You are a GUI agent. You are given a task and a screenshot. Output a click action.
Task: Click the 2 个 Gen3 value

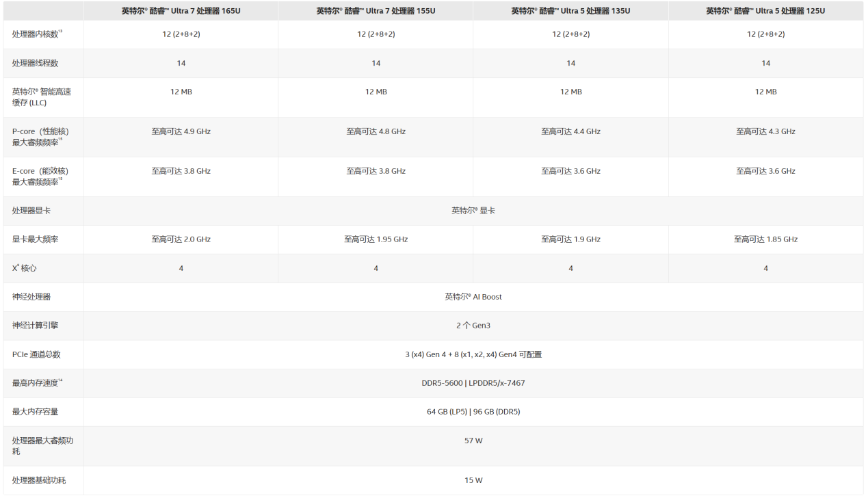tap(473, 326)
